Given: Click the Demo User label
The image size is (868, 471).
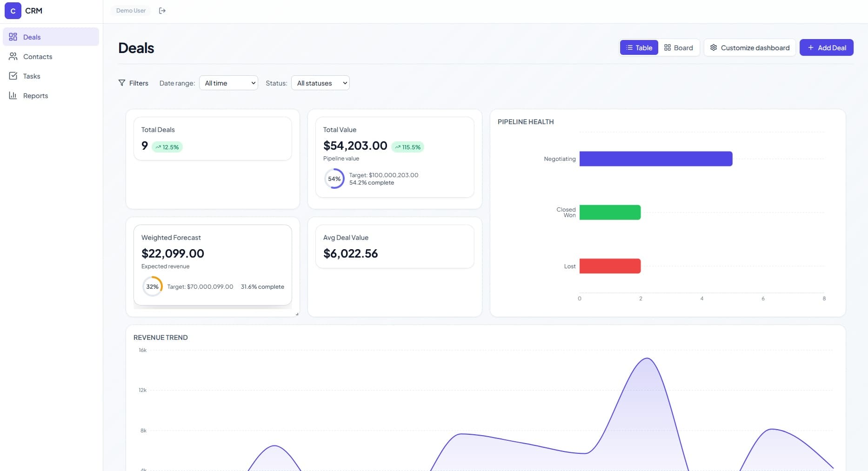Looking at the screenshot, I should pyautogui.click(x=130, y=10).
